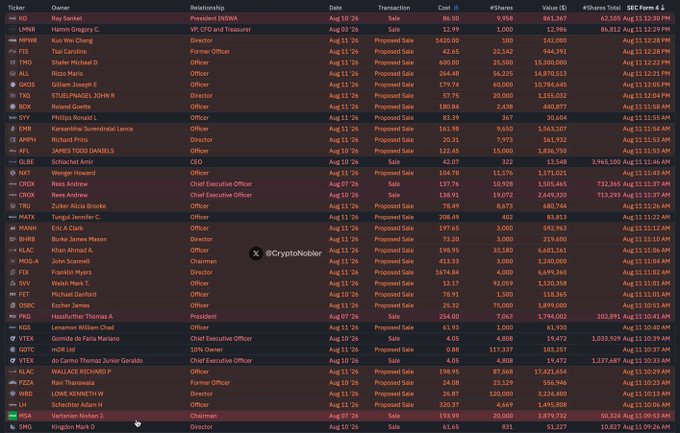Viewport: 680px width, 433px height.
Task: Sort by the Date column header
Action: (335, 8)
